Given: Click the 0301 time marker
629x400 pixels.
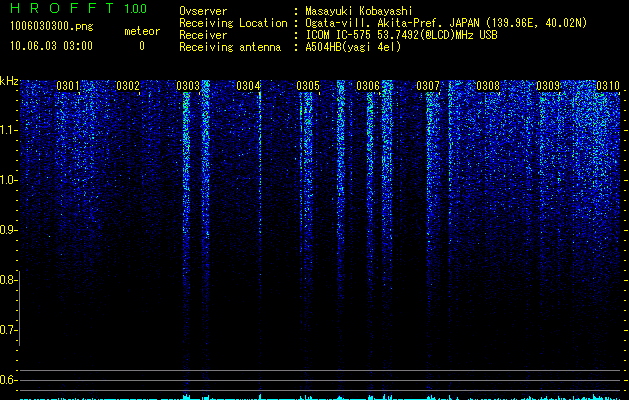Looking at the screenshot, I should pos(68,86).
